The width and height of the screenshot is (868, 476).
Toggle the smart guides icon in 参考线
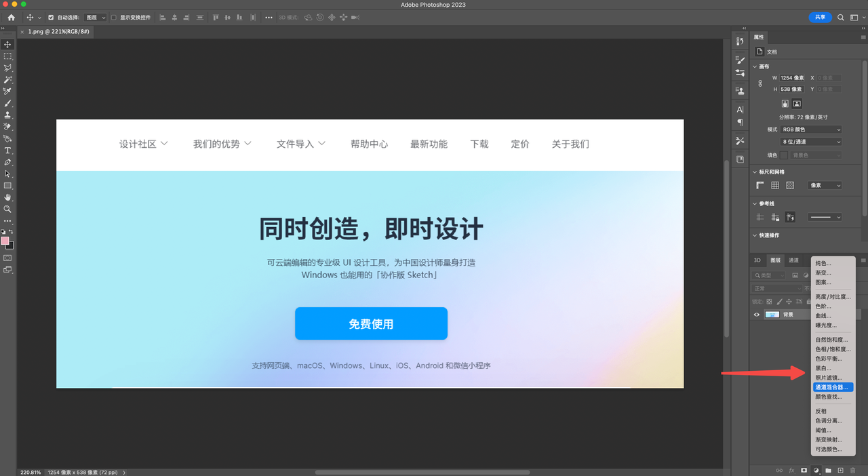pos(790,217)
